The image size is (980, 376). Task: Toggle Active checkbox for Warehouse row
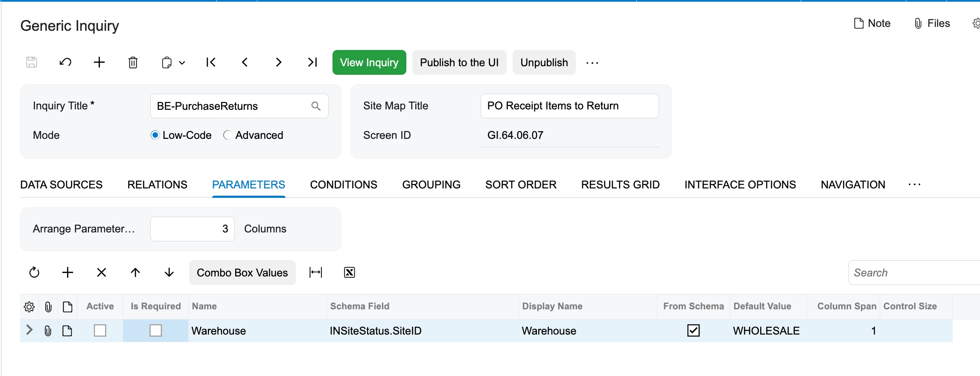point(100,331)
